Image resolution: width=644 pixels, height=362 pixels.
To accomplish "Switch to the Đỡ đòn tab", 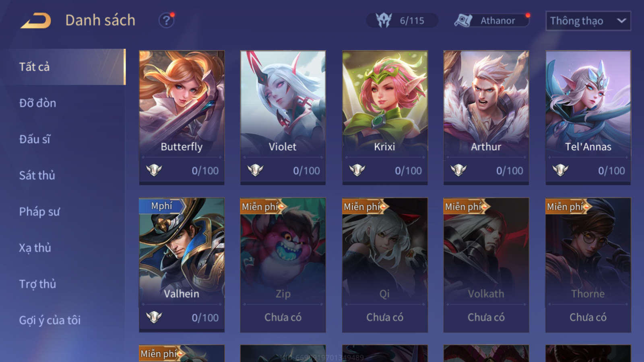I will 38,103.
